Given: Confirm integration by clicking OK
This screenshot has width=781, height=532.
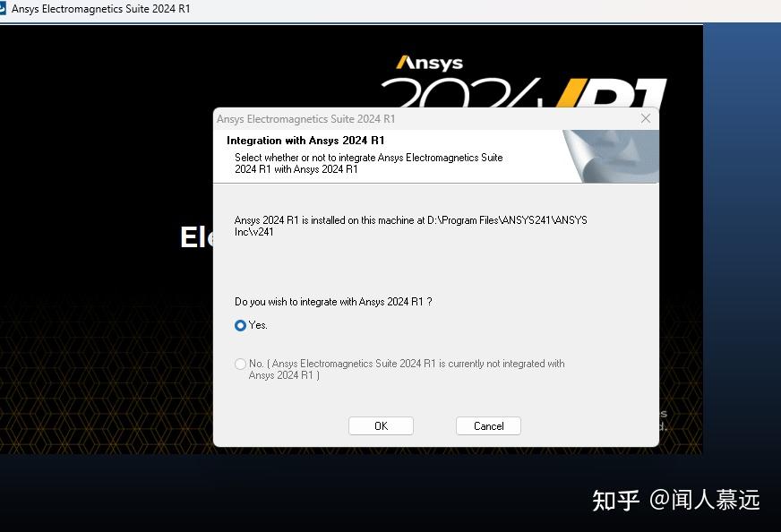Looking at the screenshot, I should coord(381,425).
